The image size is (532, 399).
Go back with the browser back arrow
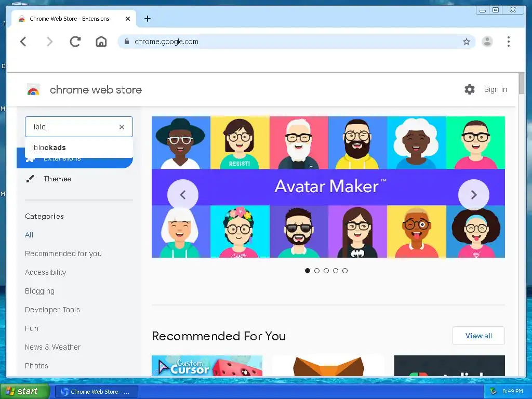coord(23,42)
